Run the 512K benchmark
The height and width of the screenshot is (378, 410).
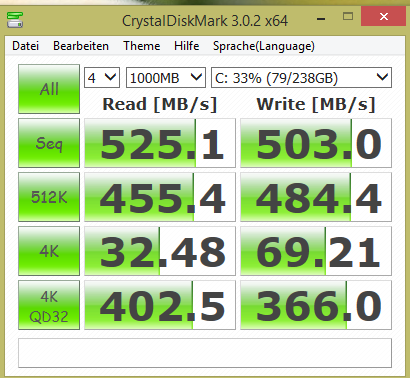[x=49, y=197]
